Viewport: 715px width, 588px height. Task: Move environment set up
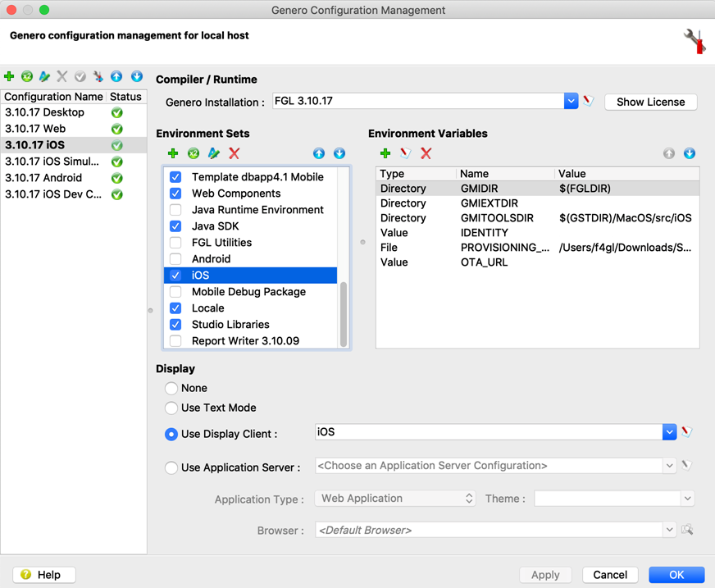pos(319,153)
